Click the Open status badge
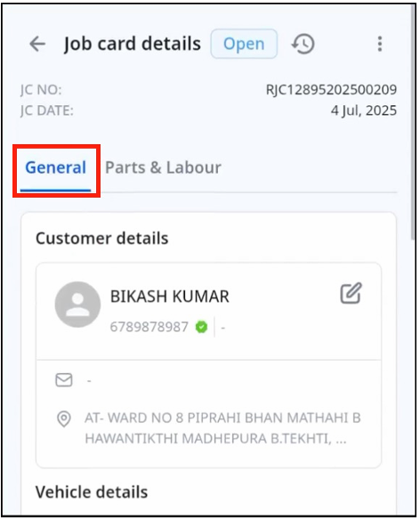The width and height of the screenshot is (420, 520). tap(244, 44)
